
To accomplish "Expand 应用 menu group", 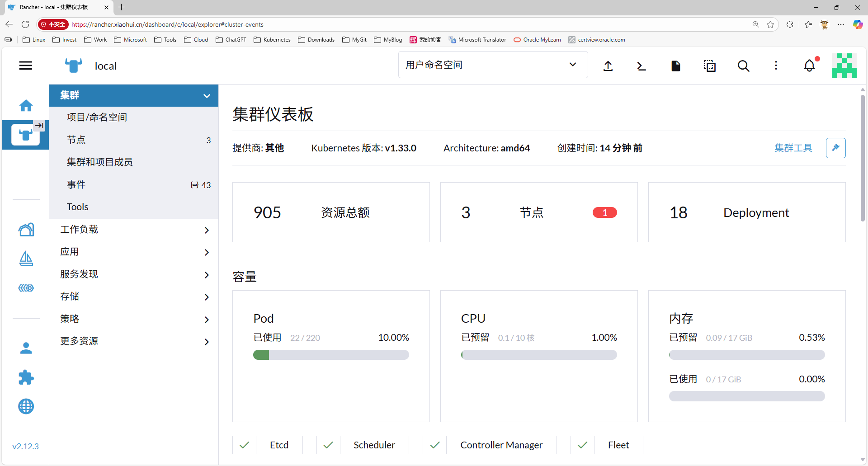I will pos(134,252).
